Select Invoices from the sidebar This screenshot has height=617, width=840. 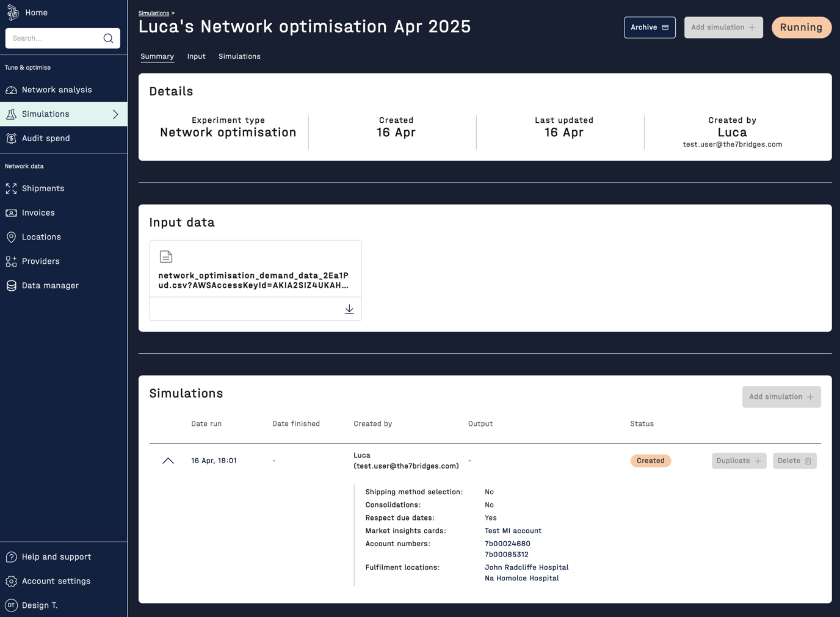coord(38,213)
